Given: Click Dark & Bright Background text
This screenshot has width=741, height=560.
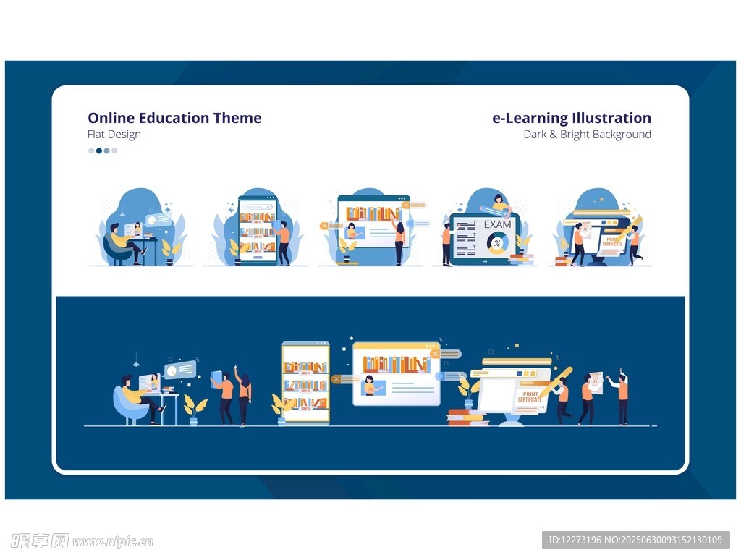Looking at the screenshot, I should point(587,135).
